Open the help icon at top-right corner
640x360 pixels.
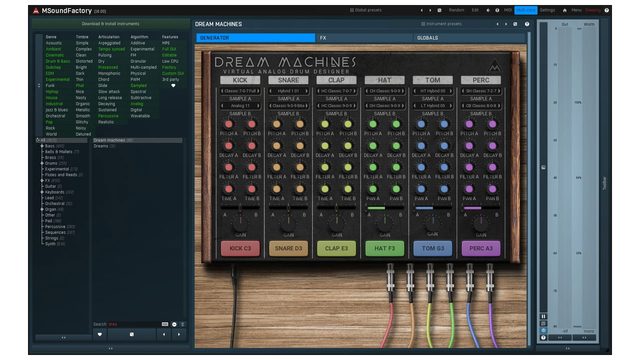(x=607, y=10)
